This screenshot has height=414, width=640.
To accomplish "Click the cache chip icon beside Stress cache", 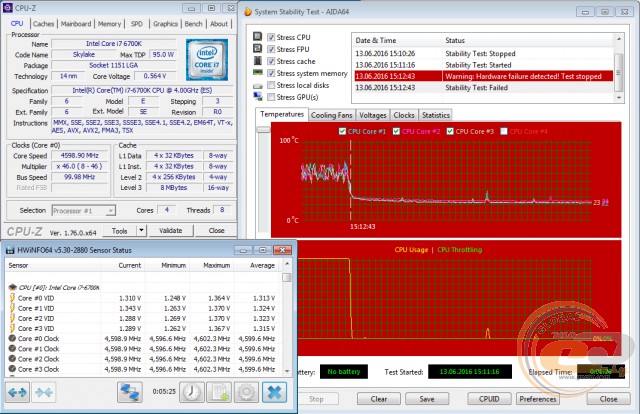I will 258,61.
